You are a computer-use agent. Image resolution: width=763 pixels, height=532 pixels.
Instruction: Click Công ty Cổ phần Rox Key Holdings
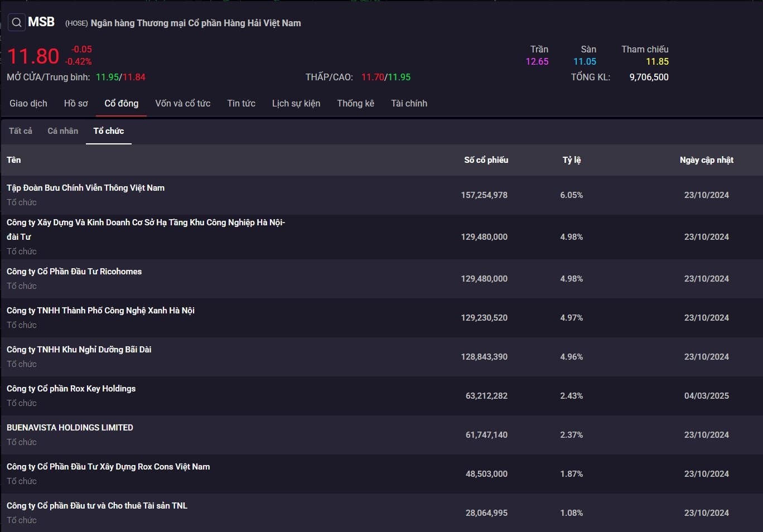(71, 389)
